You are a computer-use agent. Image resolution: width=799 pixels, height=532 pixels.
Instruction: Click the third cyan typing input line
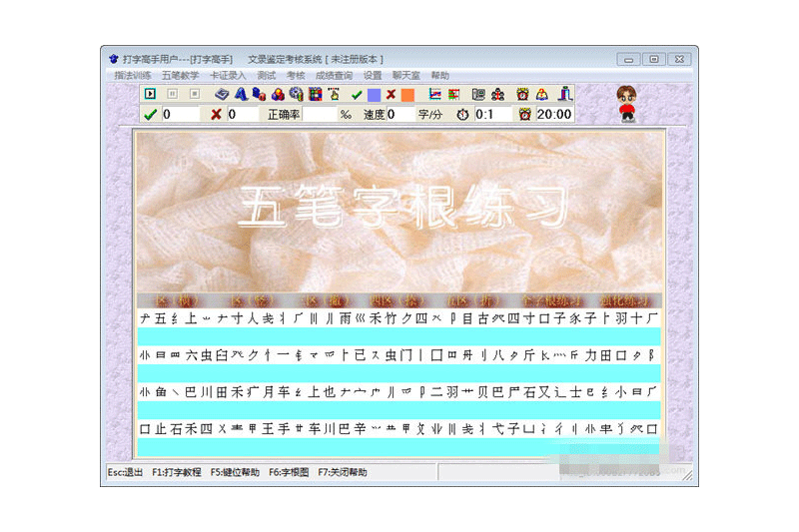pyautogui.click(x=399, y=410)
